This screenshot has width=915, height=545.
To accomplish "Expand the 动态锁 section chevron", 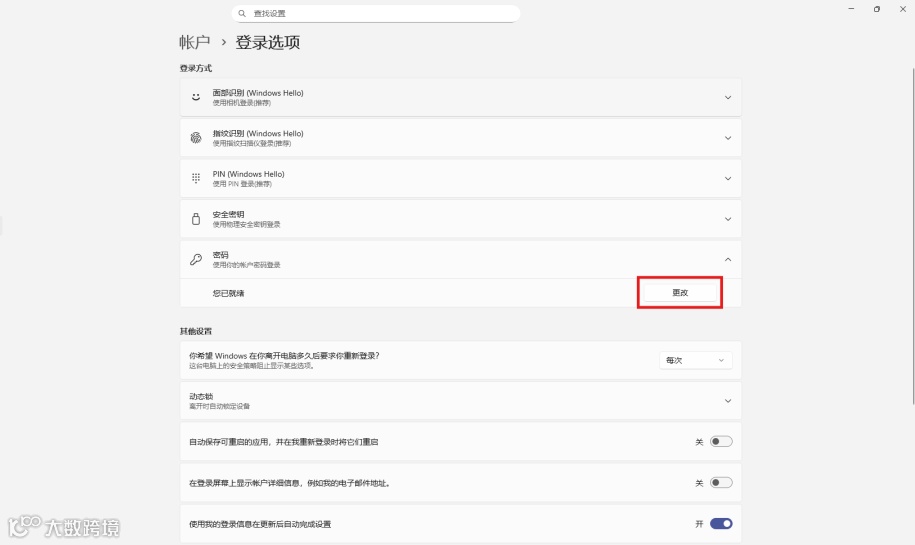I will click(728, 401).
